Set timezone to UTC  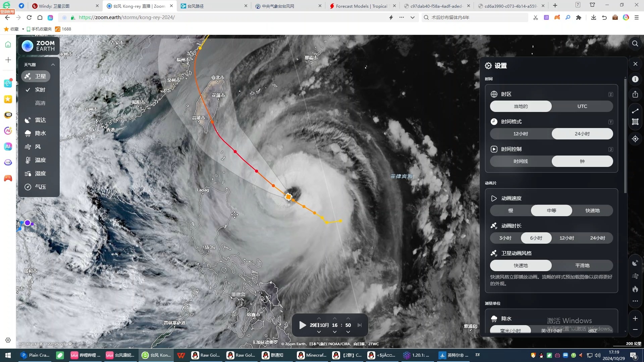pos(582,106)
